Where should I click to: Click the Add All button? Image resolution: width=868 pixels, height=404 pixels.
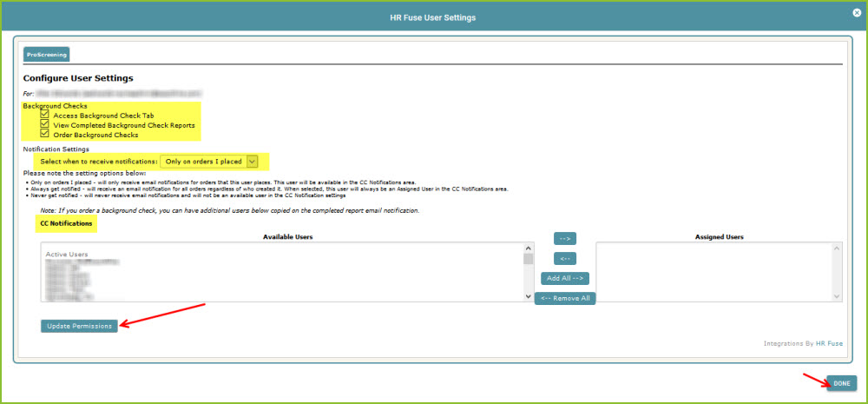[565, 278]
